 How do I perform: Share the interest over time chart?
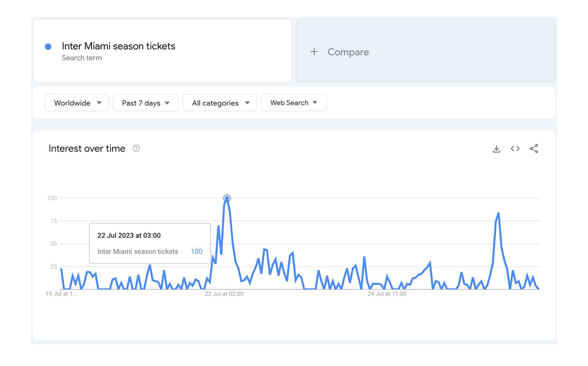[534, 149]
